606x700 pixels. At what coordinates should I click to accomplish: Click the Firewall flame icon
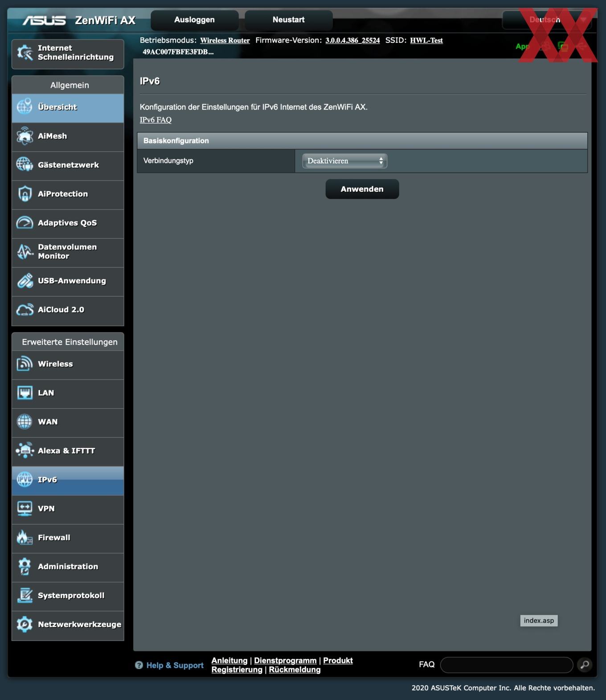click(25, 538)
